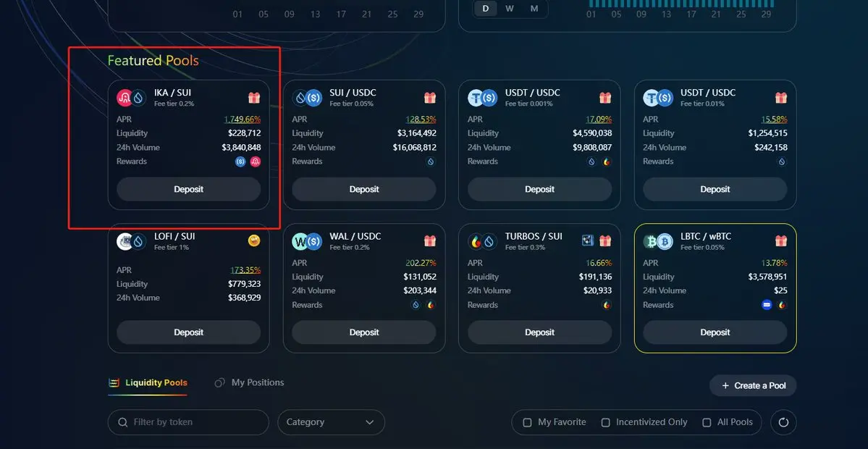Deposit into USDT / USDC 0.001% pool
Screen dimensions: 868x449
[x=540, y=189]
